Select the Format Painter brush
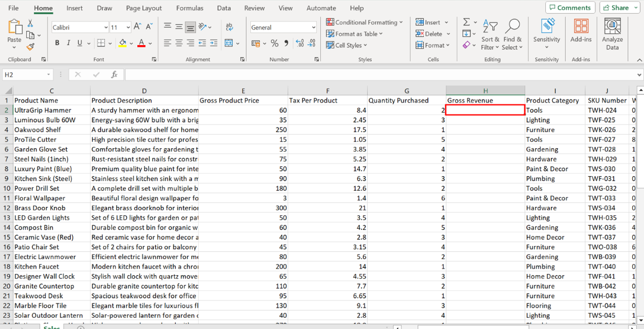The image size is (644, 329). click(x=30, y=46)
